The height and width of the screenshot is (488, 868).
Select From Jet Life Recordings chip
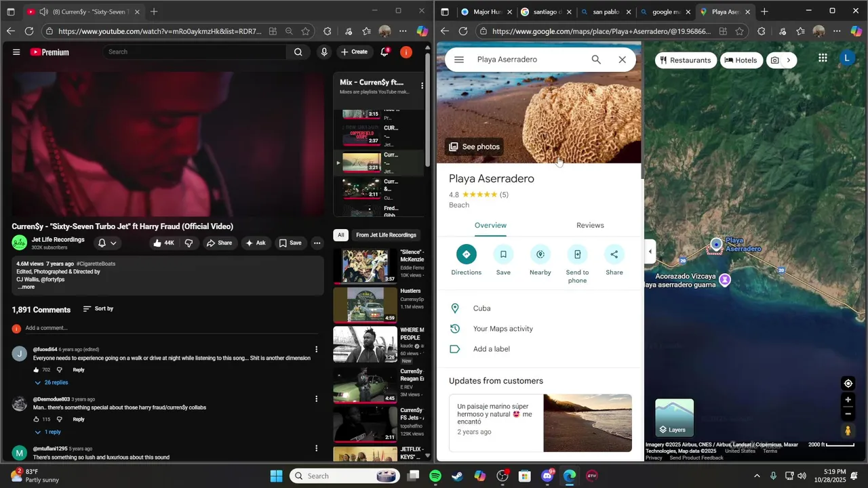coord(386,235)
